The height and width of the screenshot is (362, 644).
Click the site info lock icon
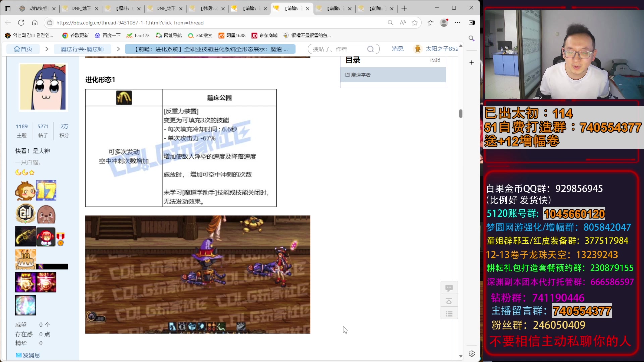pos(50,23)
